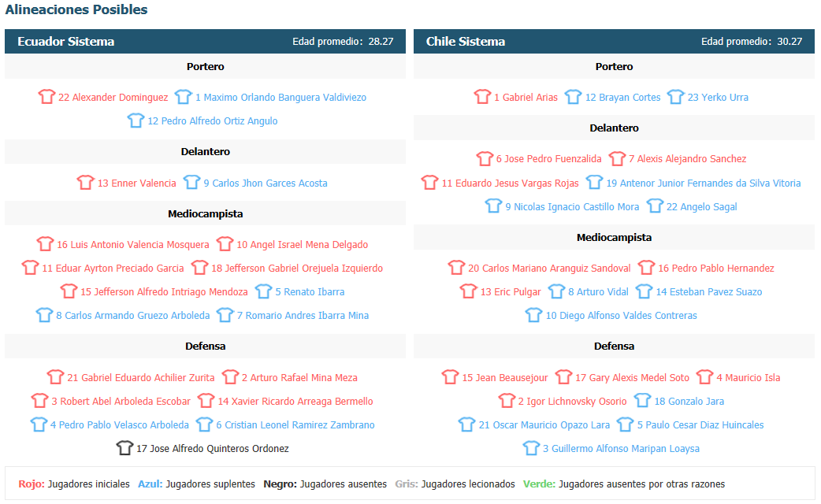This screenshot has width=821, height=504.
Task: Click black jersey icon beside Jose Alfredo Quinteros
Action: pos(124,448)
